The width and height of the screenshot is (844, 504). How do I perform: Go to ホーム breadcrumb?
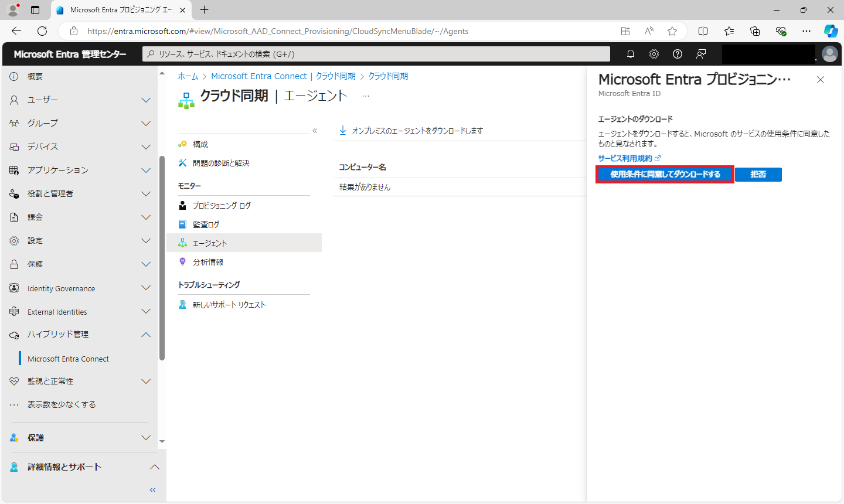tap(188, 76)
